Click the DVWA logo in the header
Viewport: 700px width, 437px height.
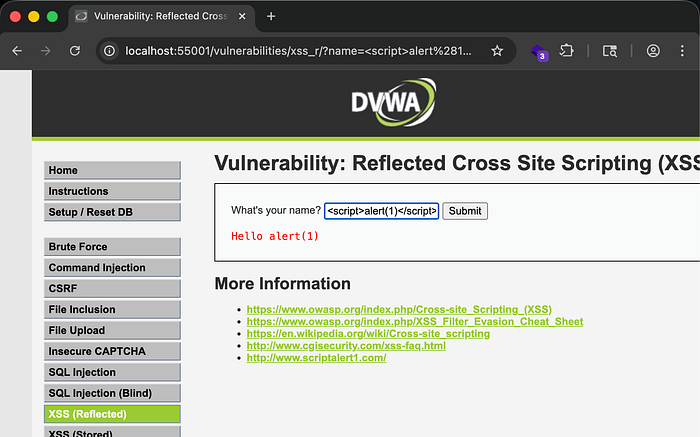393,102
